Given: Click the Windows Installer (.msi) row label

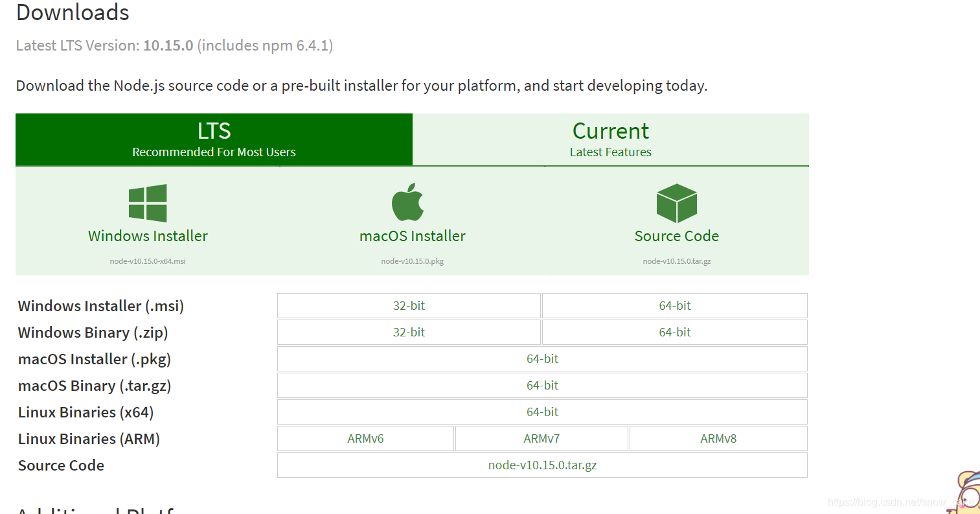Looking at the screenshot, I should click(101, 306).
